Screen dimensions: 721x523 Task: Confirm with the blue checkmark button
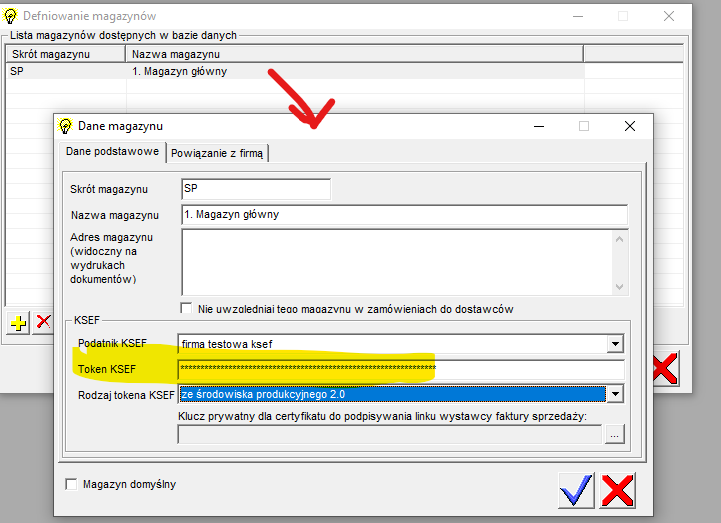(577, 490)
